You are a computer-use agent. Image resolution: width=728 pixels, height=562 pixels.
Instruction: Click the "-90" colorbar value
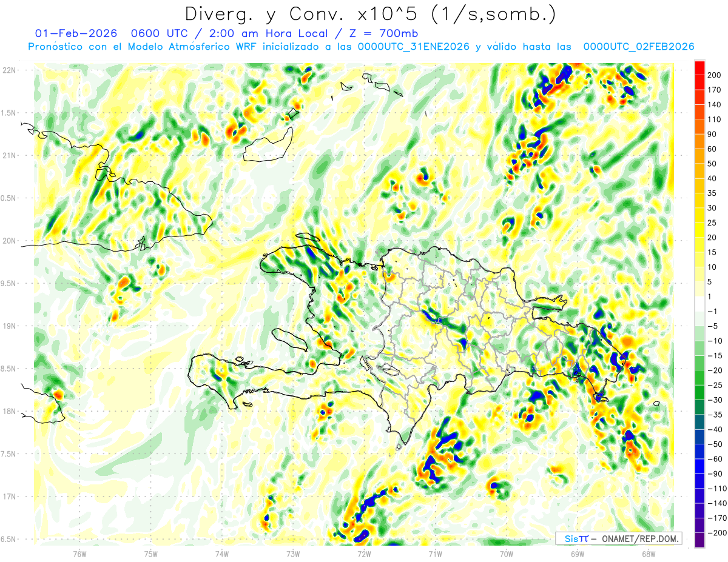[x=716, y=473]
